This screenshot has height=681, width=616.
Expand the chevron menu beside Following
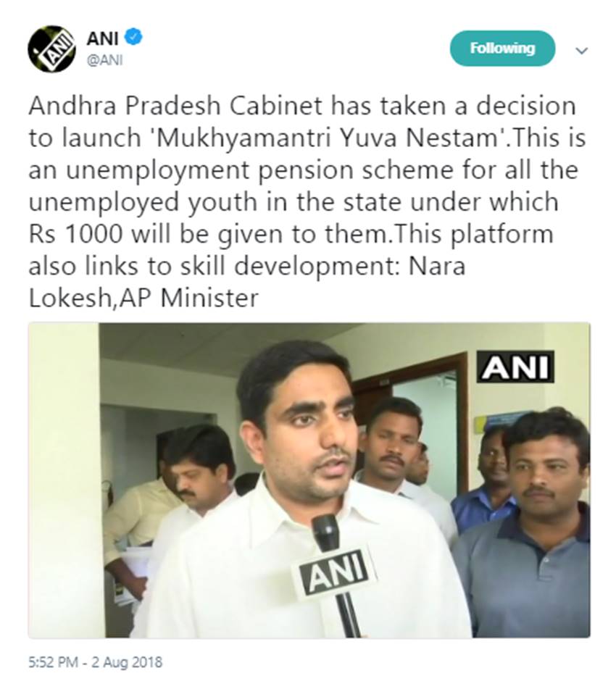(581, 51)
